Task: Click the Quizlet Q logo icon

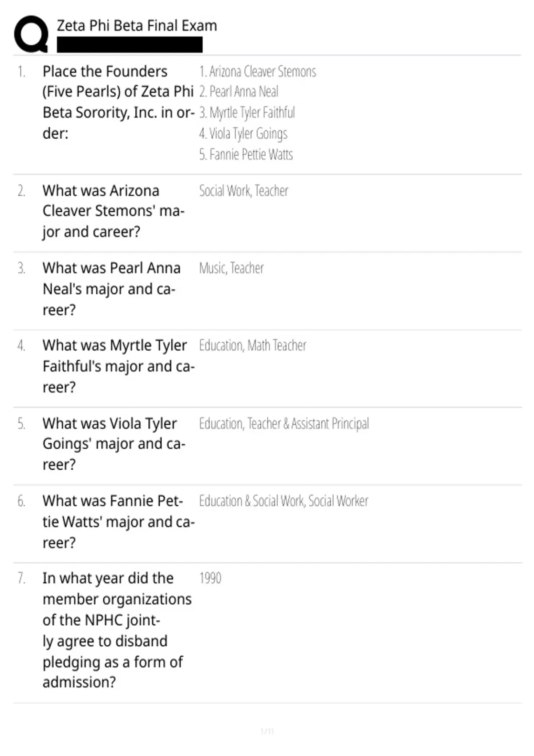Action: coord(31,34)
